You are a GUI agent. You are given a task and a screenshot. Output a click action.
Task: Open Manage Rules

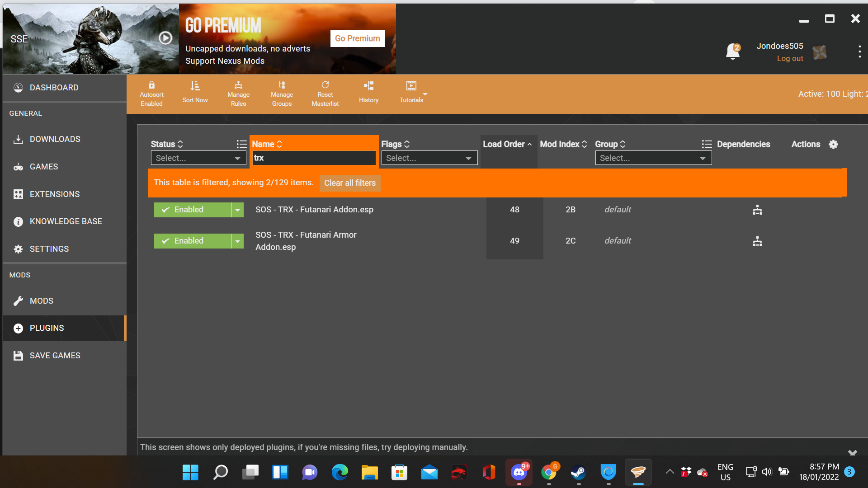[238, 94]
